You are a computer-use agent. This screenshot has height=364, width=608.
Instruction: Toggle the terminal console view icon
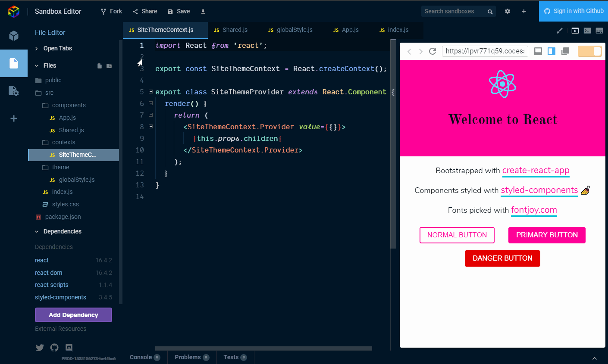587,31
